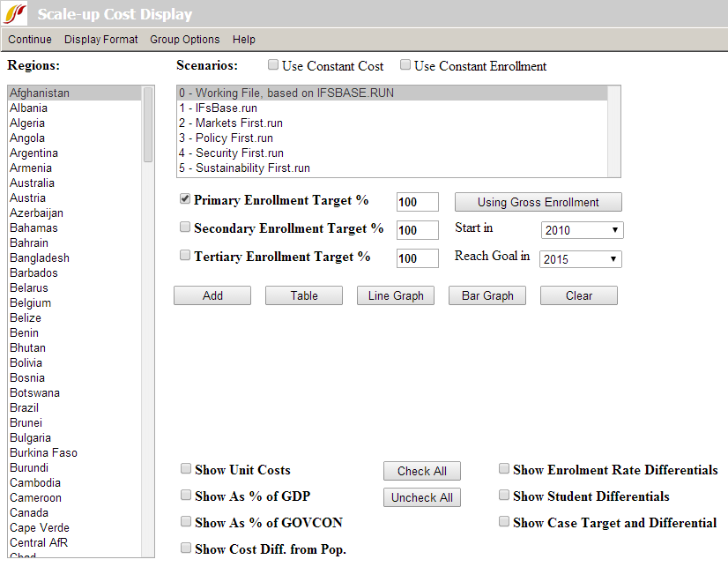Expand the Reach Goal in year dropdown
728x567 pixels.
[582, 259]
